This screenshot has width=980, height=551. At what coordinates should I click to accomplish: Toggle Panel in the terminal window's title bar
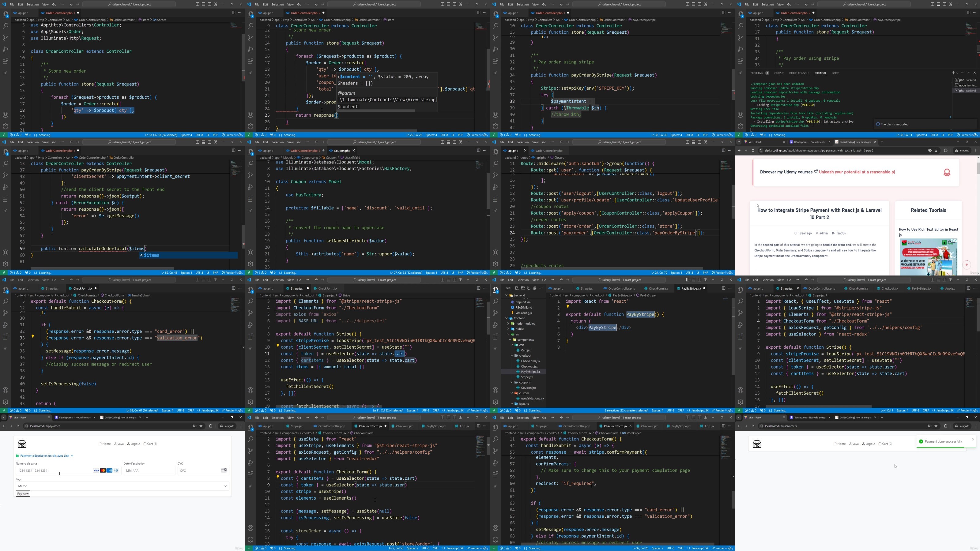pyautogui.click(x=938, y=4)
